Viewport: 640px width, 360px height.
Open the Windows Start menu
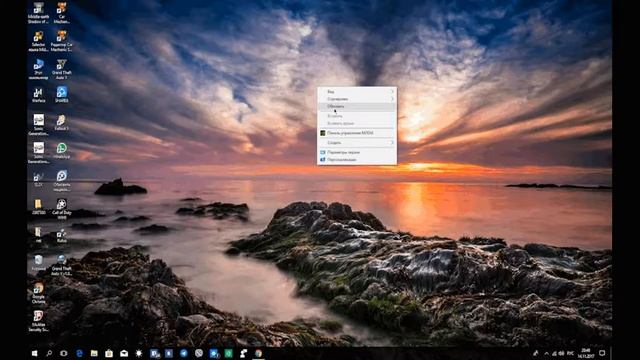34,353
